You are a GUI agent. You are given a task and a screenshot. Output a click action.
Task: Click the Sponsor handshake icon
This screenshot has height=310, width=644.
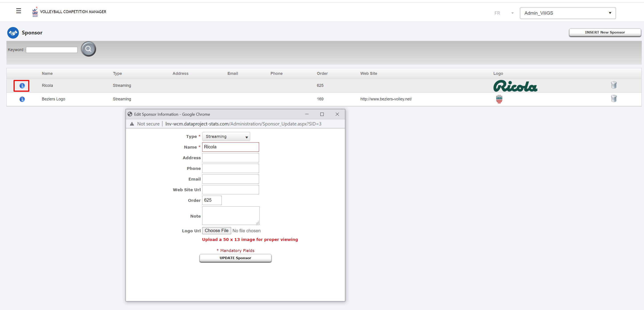pyautogui.click(x=13, y=33)
